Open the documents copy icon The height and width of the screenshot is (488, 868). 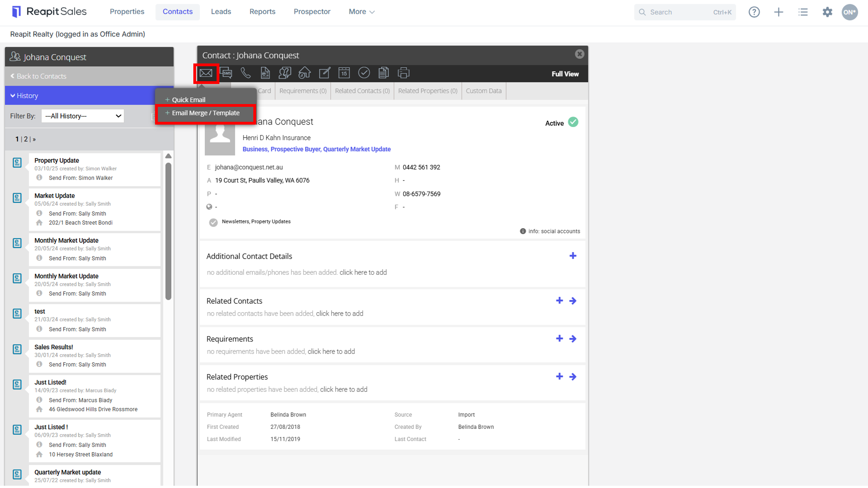tap(383, 73)
